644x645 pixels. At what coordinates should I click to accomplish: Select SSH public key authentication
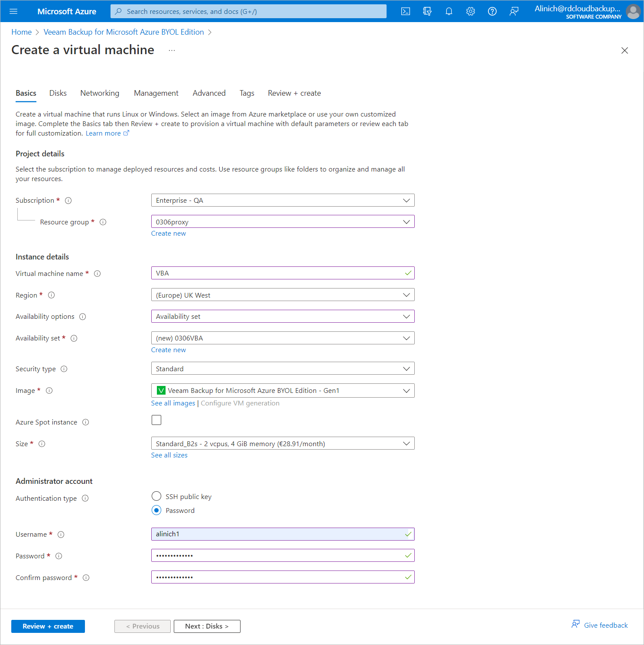156,496
